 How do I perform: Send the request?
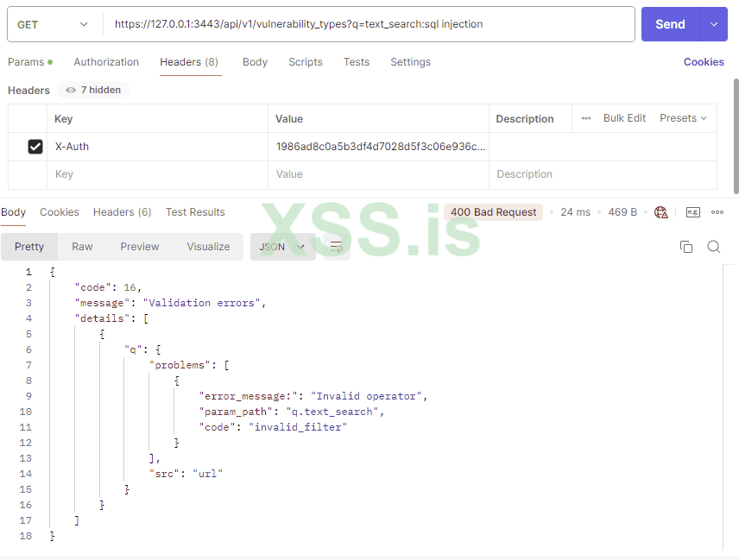[670, 24]
